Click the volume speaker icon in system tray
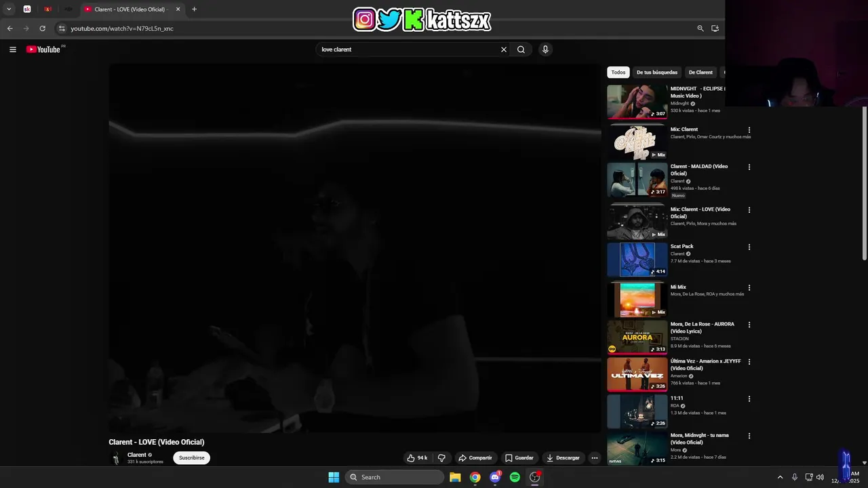This screenshot has height=488, width=868. tap(820, 477)
